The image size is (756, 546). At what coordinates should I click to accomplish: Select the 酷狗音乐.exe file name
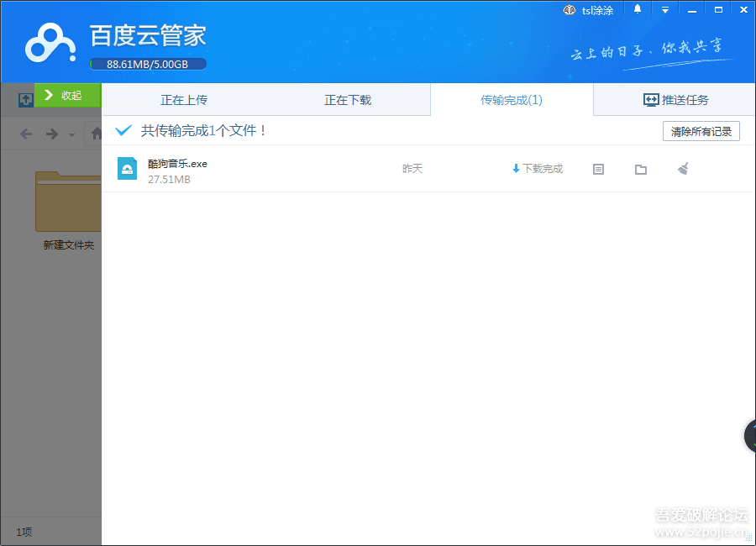pyautogui.click(x=177, y=164)
